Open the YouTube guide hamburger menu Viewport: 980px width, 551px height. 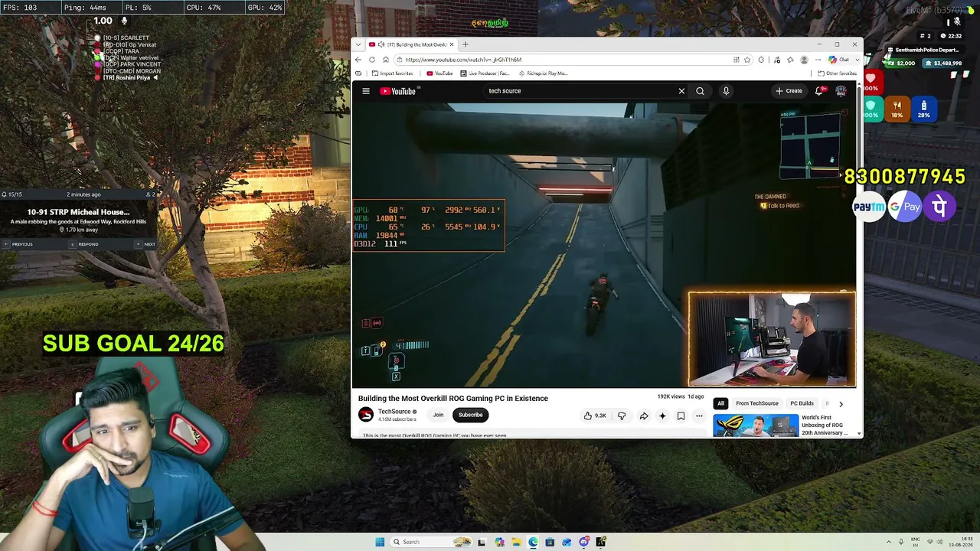366,91
